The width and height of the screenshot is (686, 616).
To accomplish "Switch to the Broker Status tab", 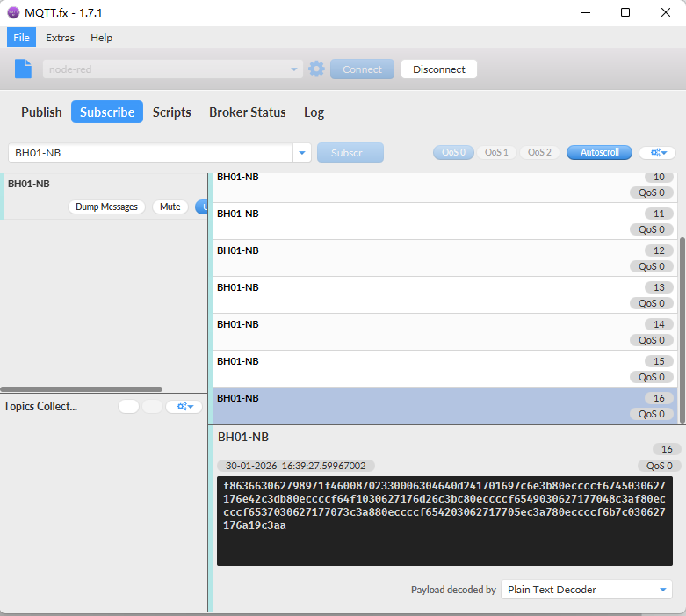I will [x=248, y=112].
